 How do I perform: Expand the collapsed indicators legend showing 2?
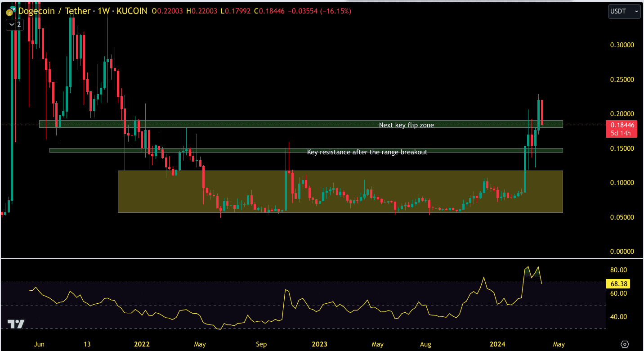(14, 25)
